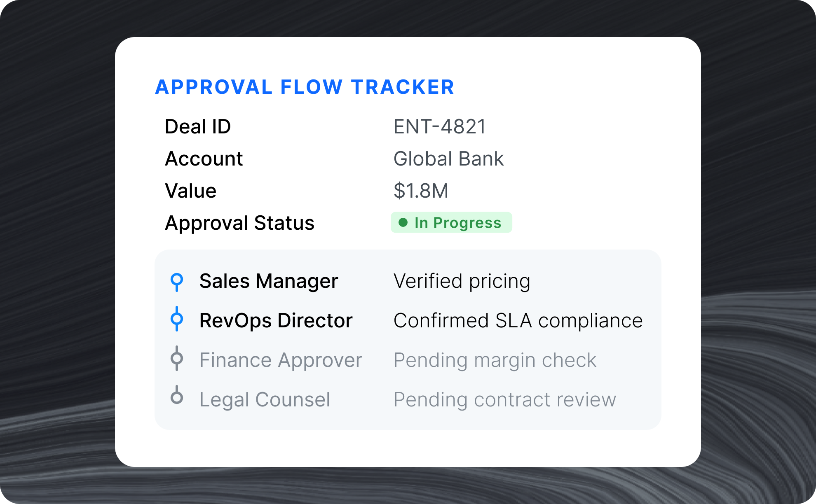The height and width of the screenshot is (504, 816).
Task: Click the green dot in status badge
Action: 403,223
